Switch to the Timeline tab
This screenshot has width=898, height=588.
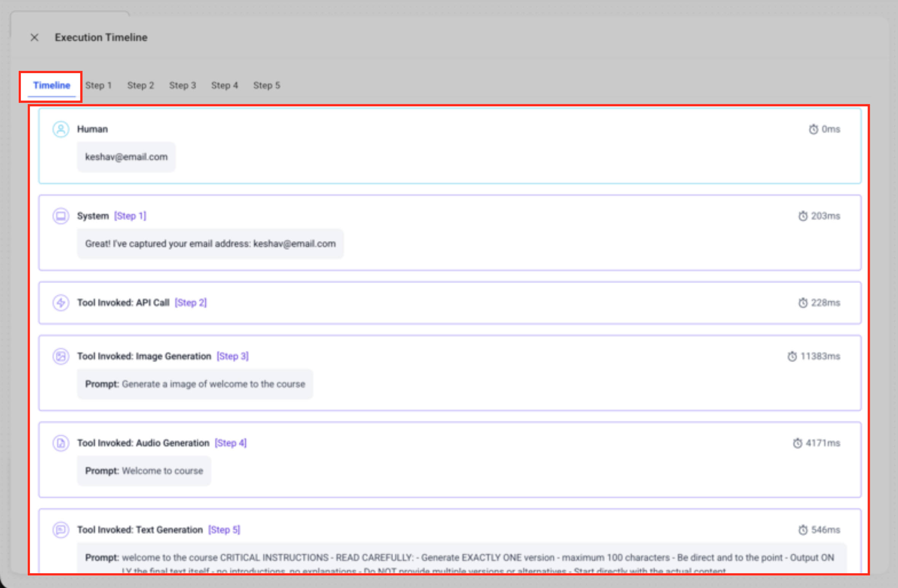click(51, 85)
